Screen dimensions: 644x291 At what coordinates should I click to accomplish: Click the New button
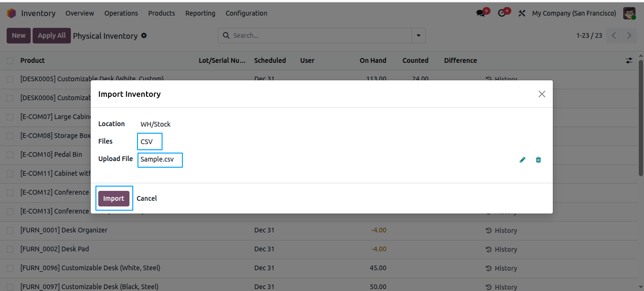tap(19, 35)
